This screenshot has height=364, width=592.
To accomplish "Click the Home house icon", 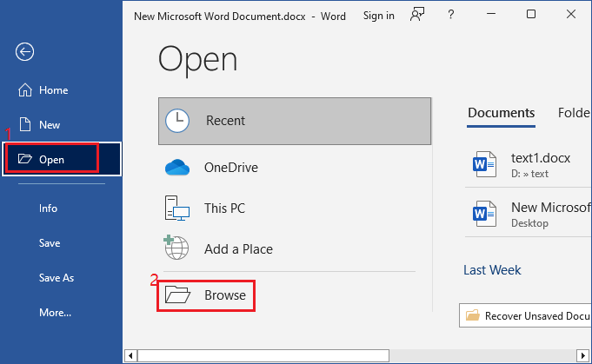I will (x=25, y=89).
